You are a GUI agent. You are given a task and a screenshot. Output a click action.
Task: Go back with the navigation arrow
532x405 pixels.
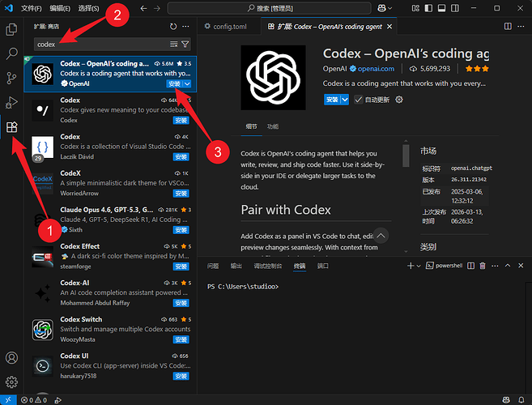pos(143,8)
